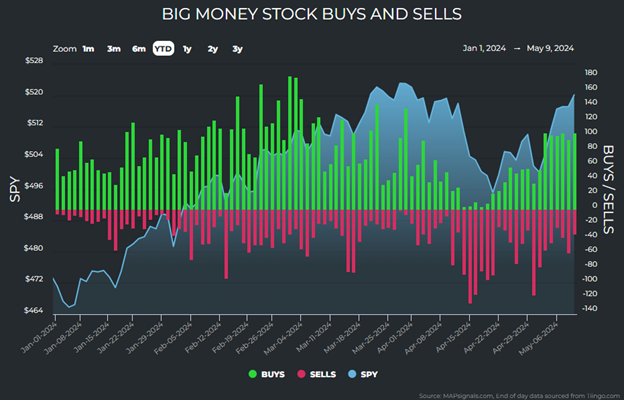This screenshot has width=624, height=400.
Task: Select the 1y zoom range
Action: point(187,48)
